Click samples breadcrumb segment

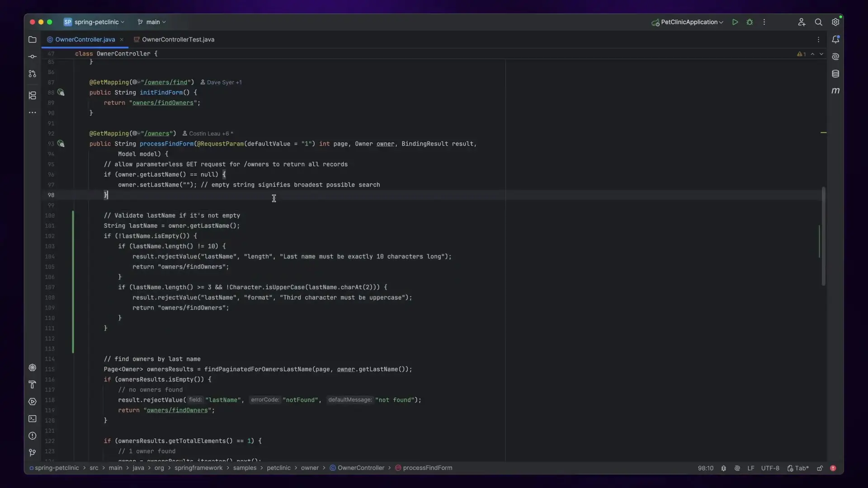pyautogui.click(x=245, y=468)
